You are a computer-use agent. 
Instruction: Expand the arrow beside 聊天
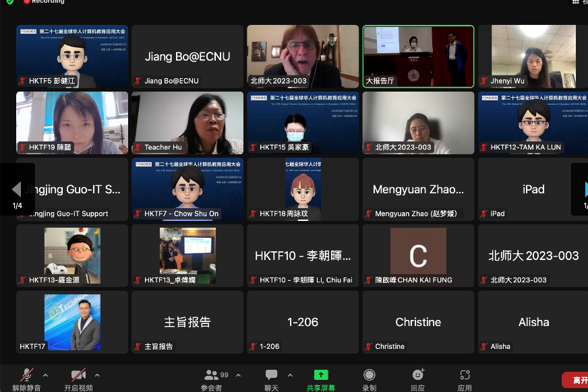click(x=290, y=374)
